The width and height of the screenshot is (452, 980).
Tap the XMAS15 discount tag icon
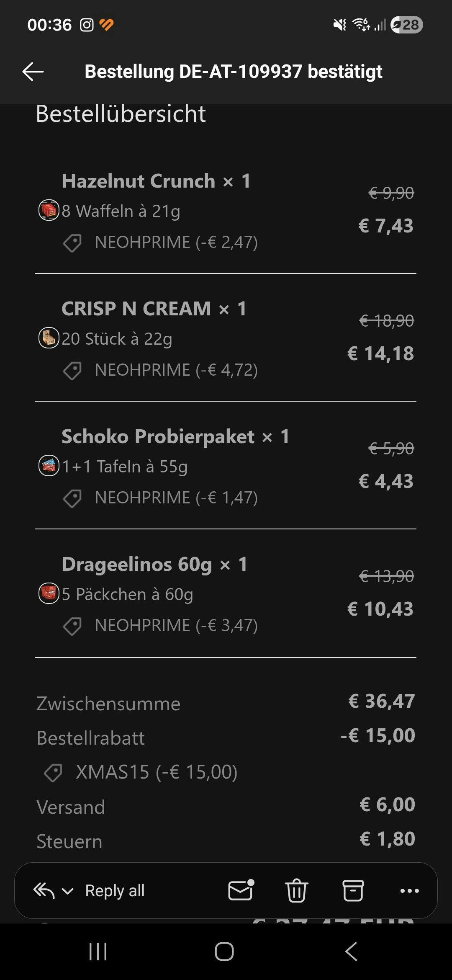click(54, 773)
